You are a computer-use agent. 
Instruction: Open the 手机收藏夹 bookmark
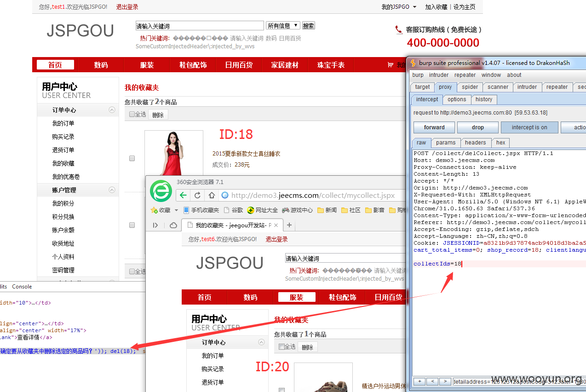click(201, 210)
